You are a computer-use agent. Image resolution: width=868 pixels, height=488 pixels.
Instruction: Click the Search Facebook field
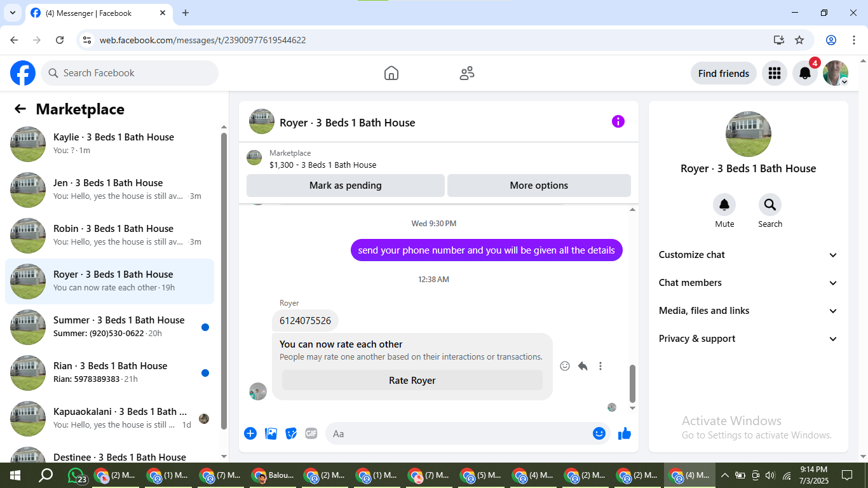click(130, 73)
